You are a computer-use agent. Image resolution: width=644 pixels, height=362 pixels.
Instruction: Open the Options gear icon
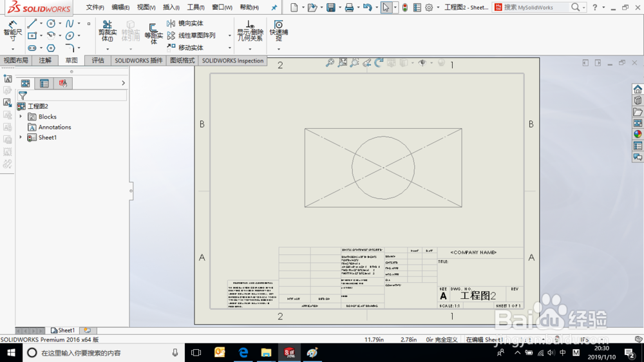tap(429, 7)
